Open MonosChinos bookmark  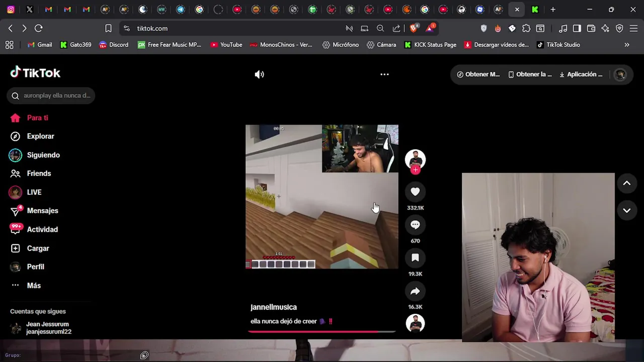click(x=281, y=45)
